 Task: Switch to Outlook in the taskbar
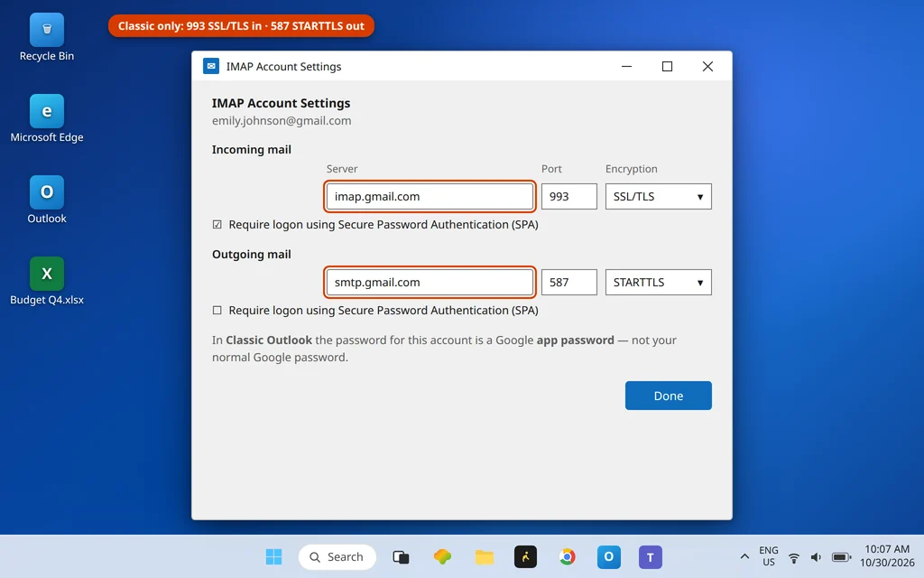point(609,556)
